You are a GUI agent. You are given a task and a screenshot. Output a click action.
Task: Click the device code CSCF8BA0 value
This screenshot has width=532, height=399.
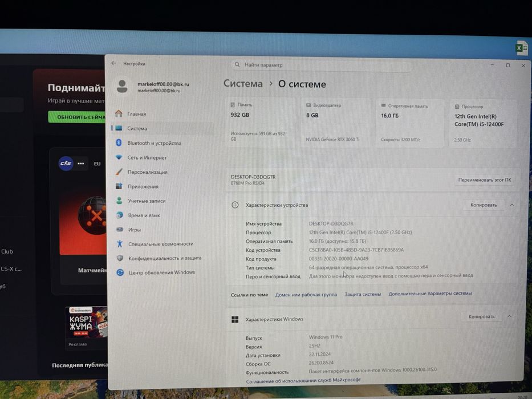point(356,250)
